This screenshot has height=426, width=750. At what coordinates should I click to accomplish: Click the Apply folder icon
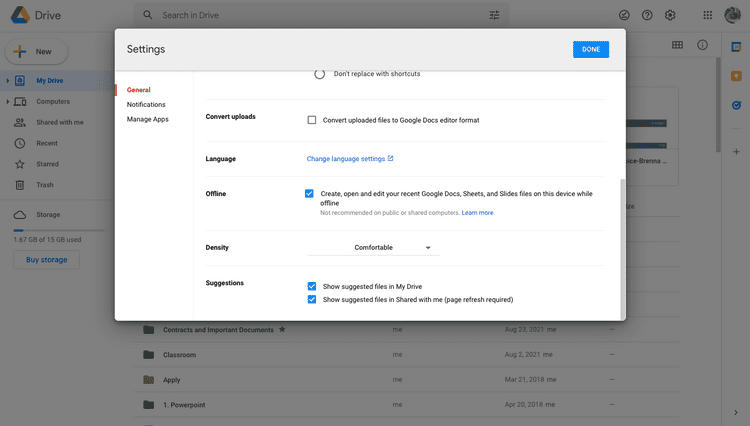coord(149,380)
